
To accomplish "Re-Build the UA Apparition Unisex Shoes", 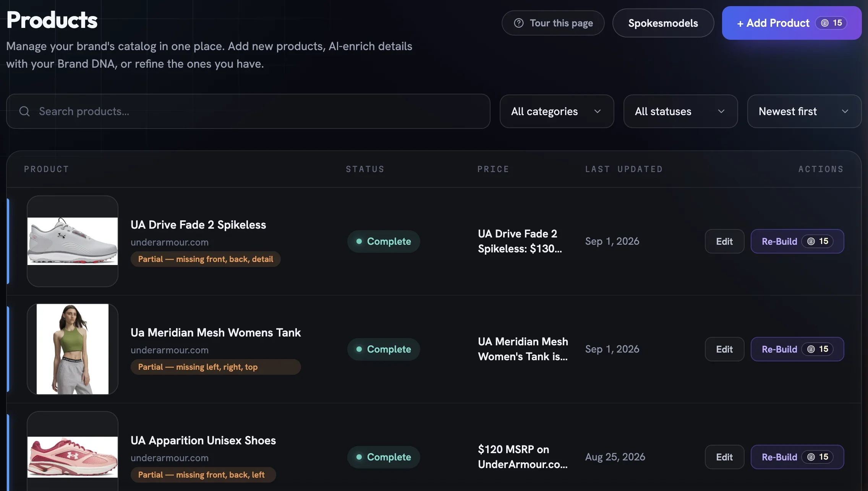I will coord(797,457).
